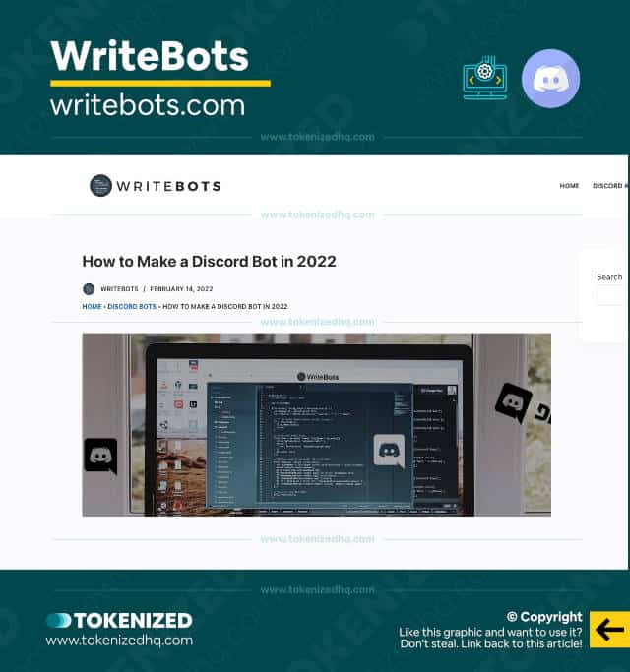
Task: Click the small author avatar next to WRITEBOTS
Action: [89, 289]
